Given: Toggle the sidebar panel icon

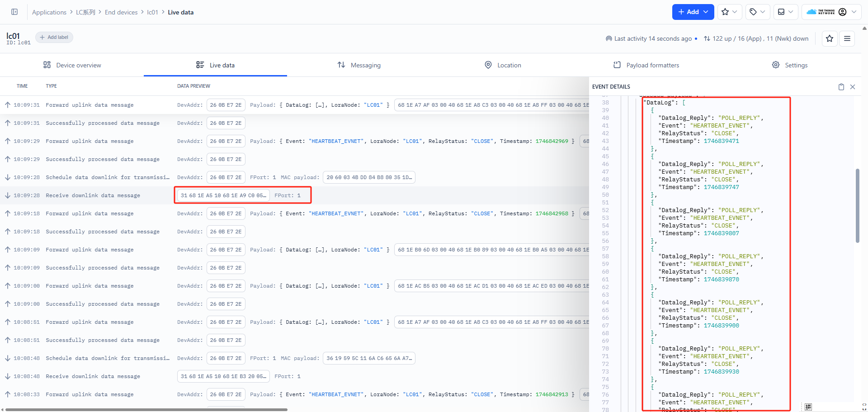Looking at the screenshot, I should pos(14,12).
